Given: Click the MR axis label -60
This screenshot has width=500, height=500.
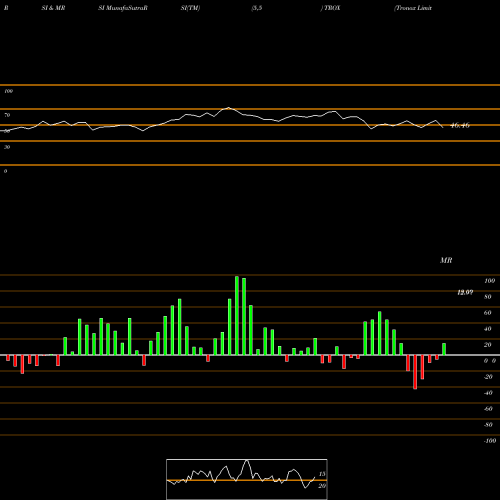Looking at the screenshot, I should (x=488, y=409).
